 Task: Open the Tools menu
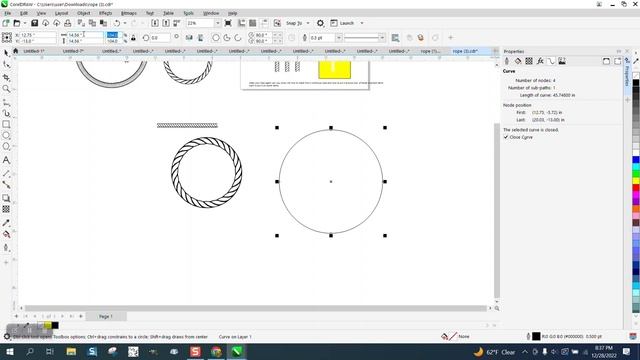(x=188, y=13)
